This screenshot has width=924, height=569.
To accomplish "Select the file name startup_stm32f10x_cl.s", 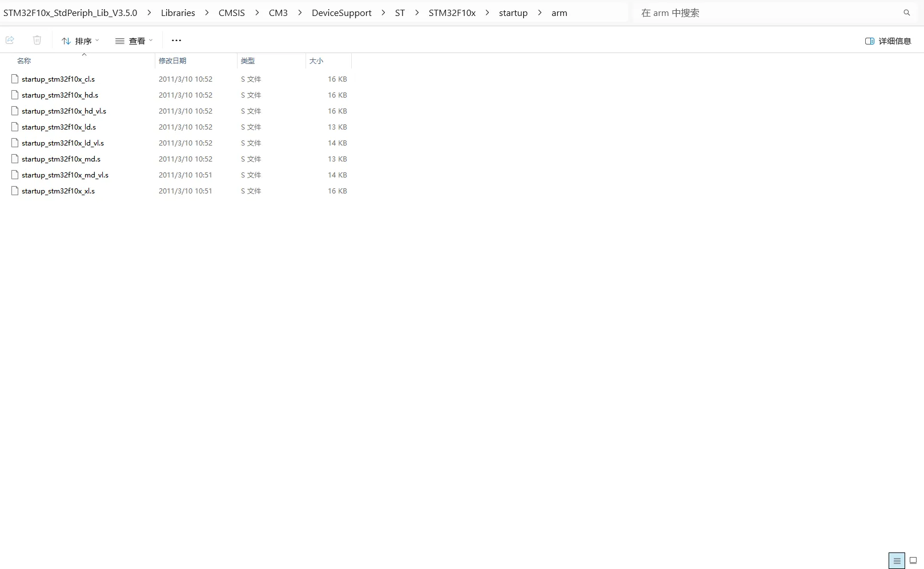I will [x=58, y=79].
